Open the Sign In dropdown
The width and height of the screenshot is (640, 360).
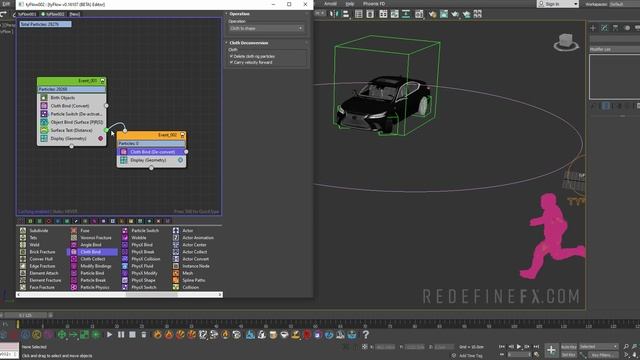click(x=558, y=4)
